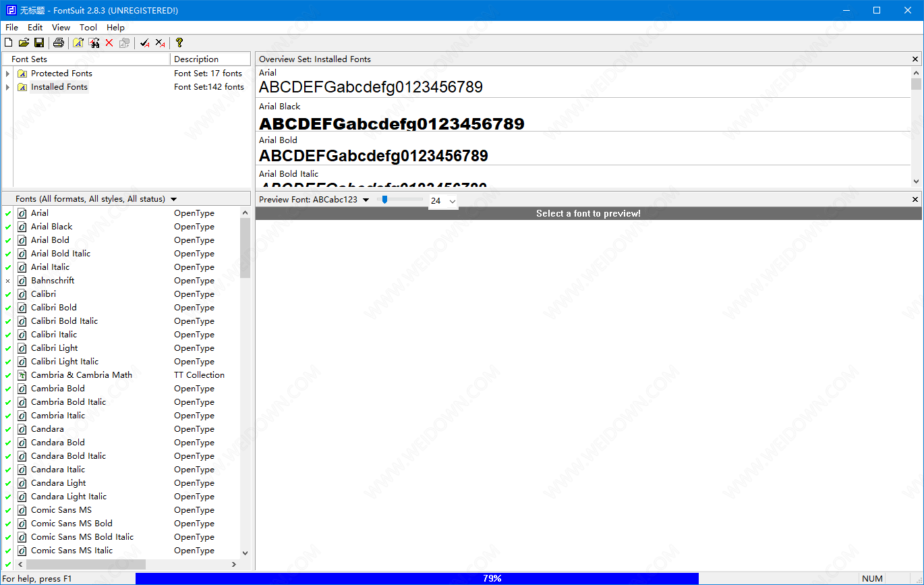Viewport: 924px width, 585px height.
Task: Click the yellow question mark help icon
Action: [x=179, y=43]
